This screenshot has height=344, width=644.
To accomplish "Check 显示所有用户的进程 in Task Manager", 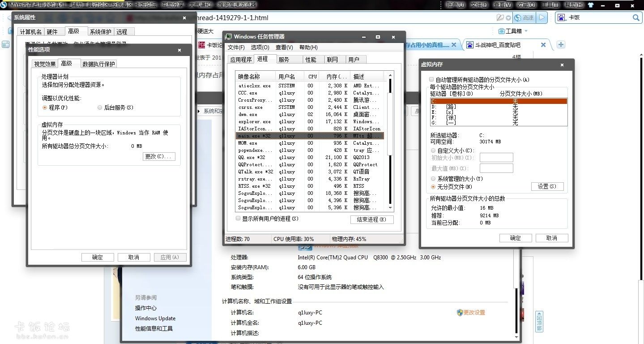I will click(238, 218).
